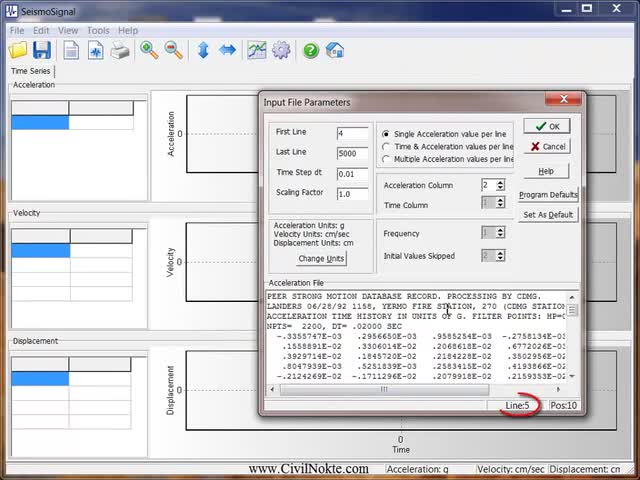Click the Line:5 status indicator
This screenshot has height=480, width=640.
517,405
